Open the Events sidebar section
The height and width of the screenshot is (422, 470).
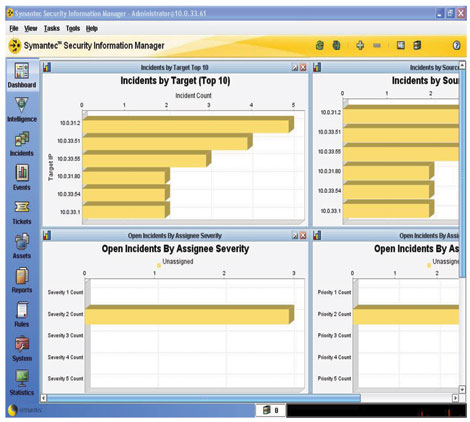[22, 178]
